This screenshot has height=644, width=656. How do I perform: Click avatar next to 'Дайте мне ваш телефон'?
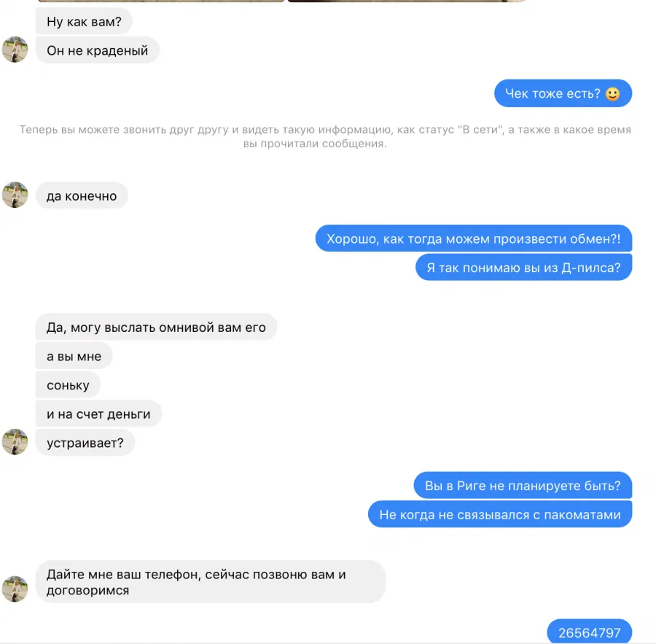click(15, 589)
